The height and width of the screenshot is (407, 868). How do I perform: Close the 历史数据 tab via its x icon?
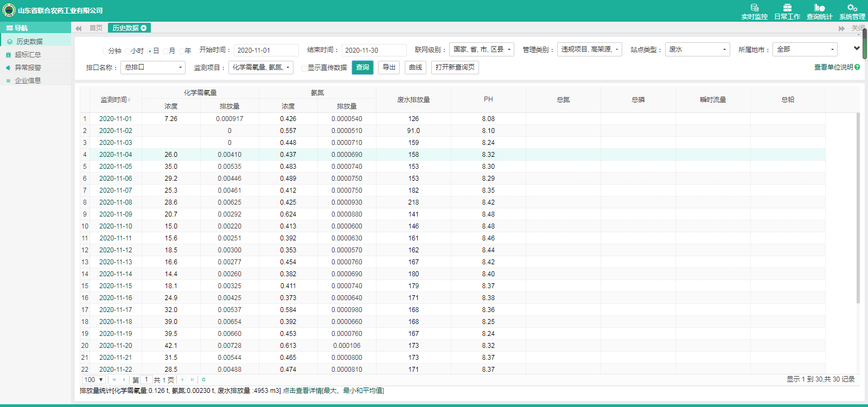144,28
